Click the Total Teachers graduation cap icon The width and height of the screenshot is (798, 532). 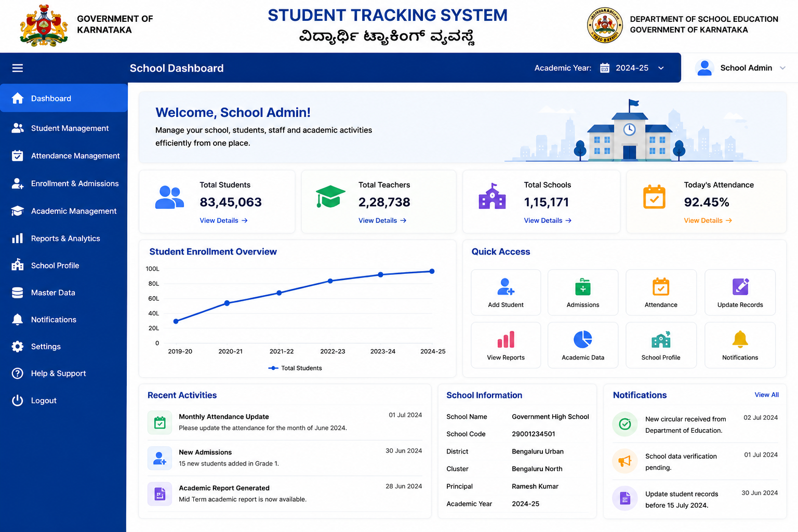(x=330, y=196)
